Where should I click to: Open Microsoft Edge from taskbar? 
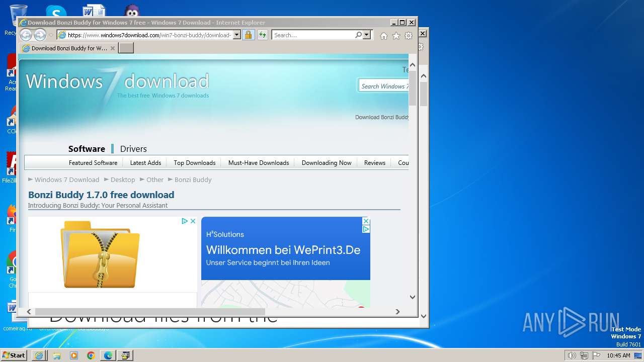(x=108, y=355)
